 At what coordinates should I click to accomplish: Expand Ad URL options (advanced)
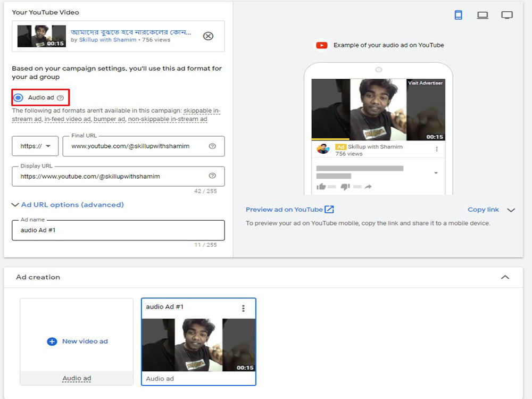(x=68, y=205)
